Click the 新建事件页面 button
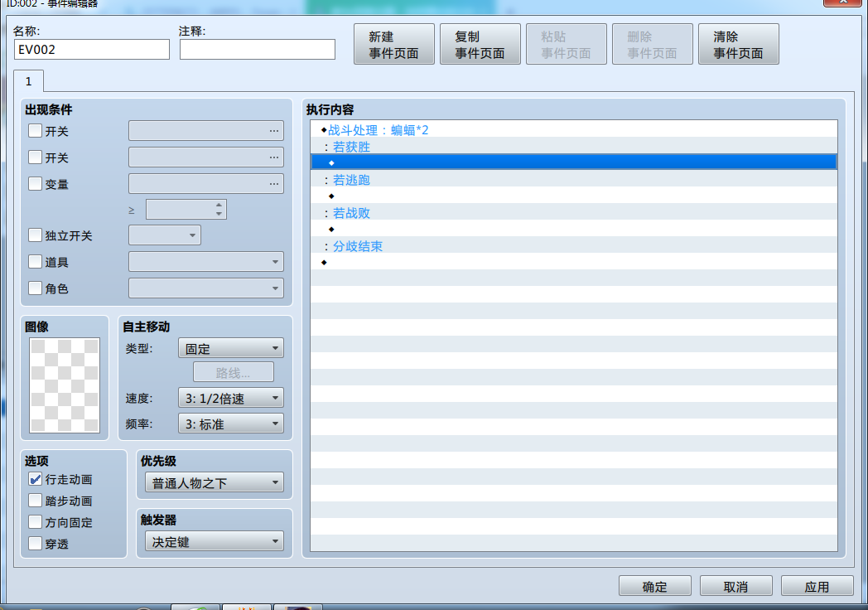Image resolution: width=868 pixels, height=610 pixels. pos(394,44)
